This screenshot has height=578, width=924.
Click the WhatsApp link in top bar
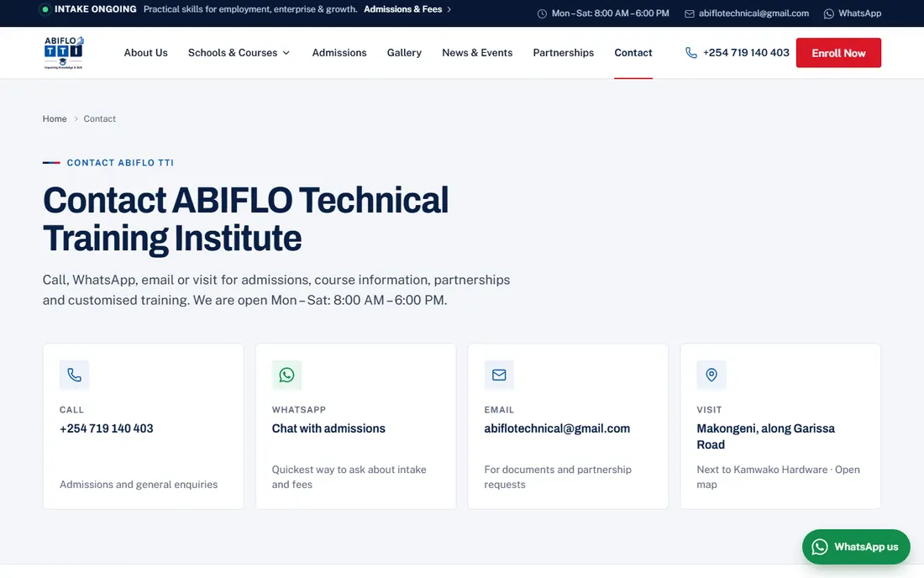coord(860,13)
